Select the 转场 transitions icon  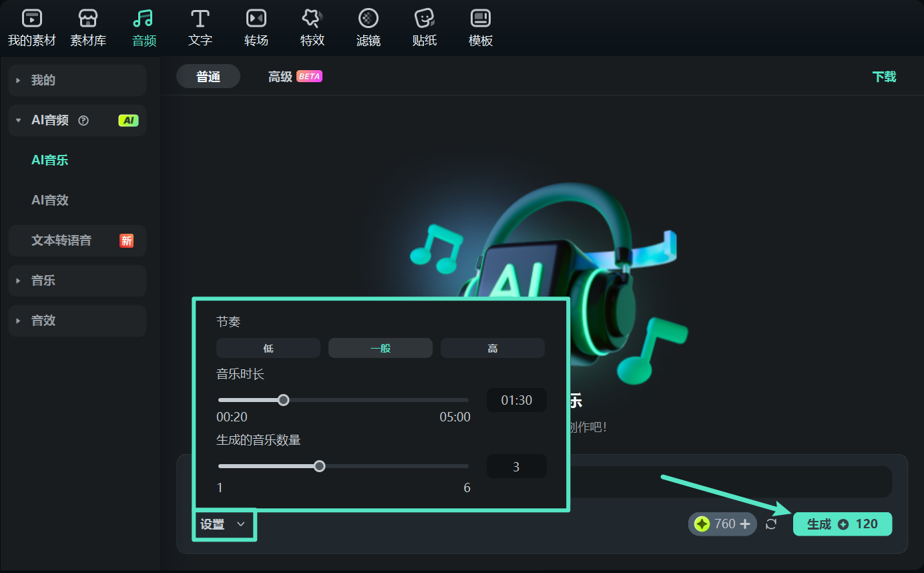tap(256, 25)
